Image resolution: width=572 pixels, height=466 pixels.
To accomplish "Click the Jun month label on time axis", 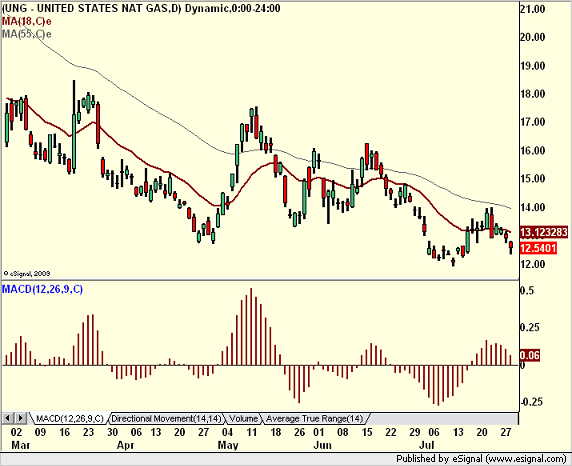I will [322, 445].
